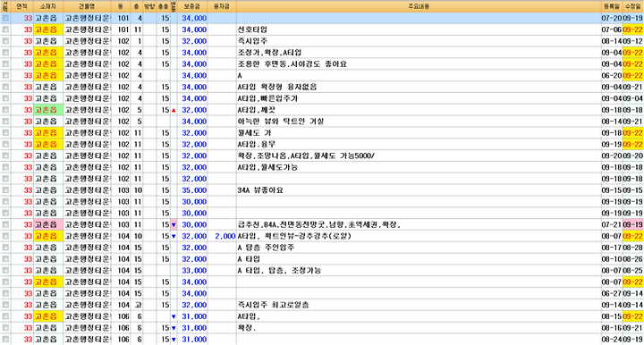Click the 주요내용 column header
This screenshot has width=644, height=345.
point(419,6)
